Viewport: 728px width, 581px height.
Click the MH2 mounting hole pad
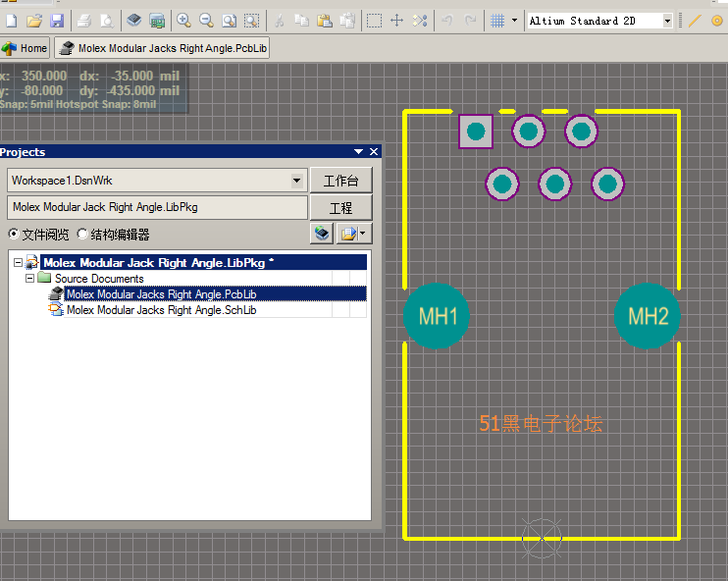[648, 316]
